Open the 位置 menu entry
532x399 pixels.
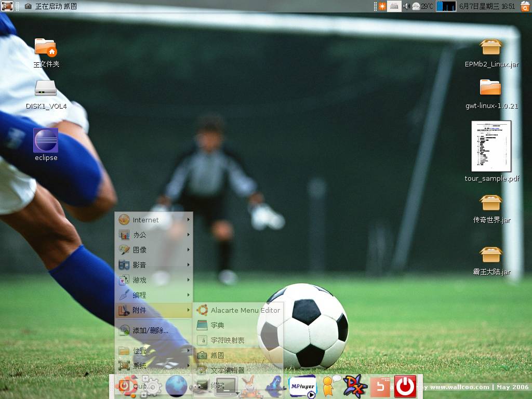pyautogui.click(x=154, y=351)
